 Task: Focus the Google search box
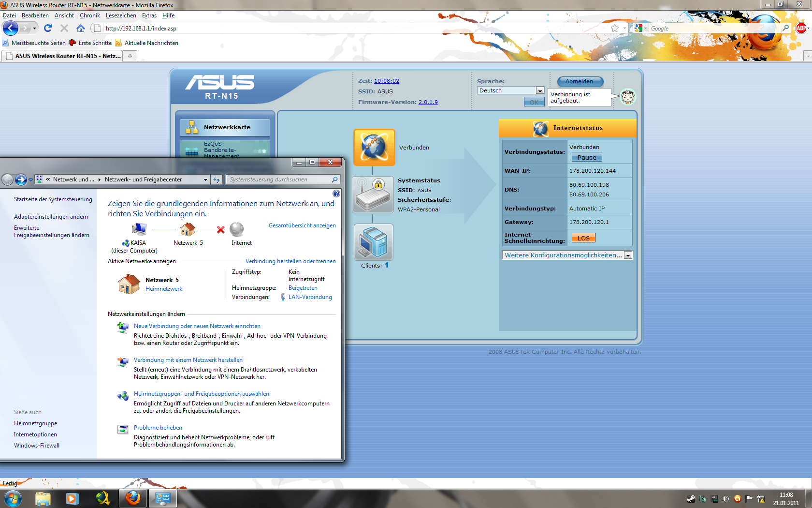pos(715,28)
